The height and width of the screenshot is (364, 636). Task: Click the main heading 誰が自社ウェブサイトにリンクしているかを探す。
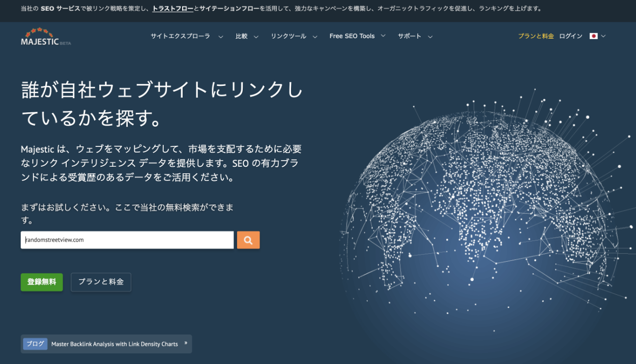click(162, 104)
